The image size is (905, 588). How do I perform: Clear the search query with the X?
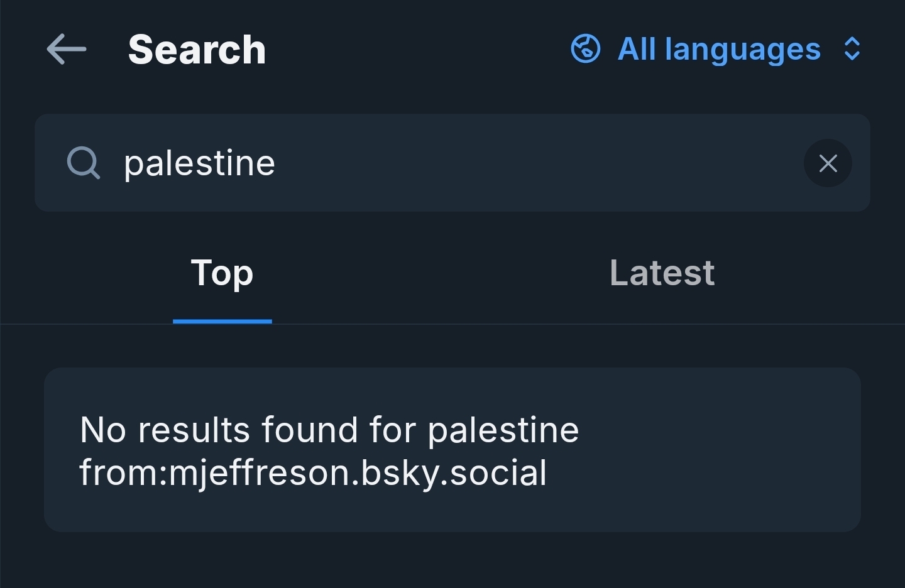[x=828, y=163]
